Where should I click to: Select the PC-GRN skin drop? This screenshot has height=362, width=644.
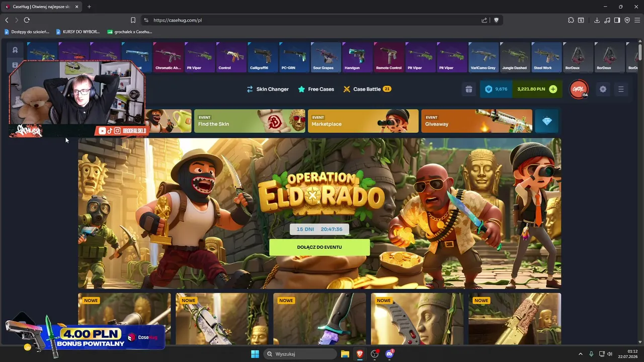pyautogui.click(x=294, y=57)
